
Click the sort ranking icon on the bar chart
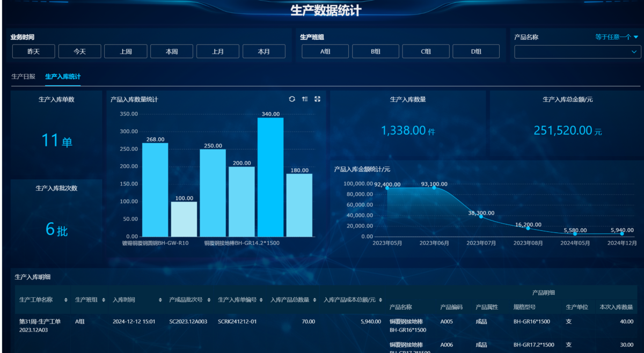[x=305, y=99]
